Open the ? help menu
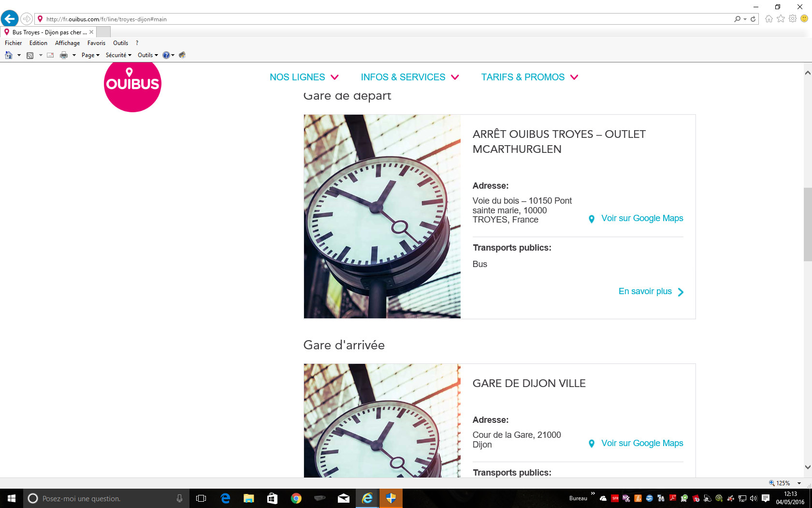The height and width of the screenshot is (508, 812). point(137,43)
